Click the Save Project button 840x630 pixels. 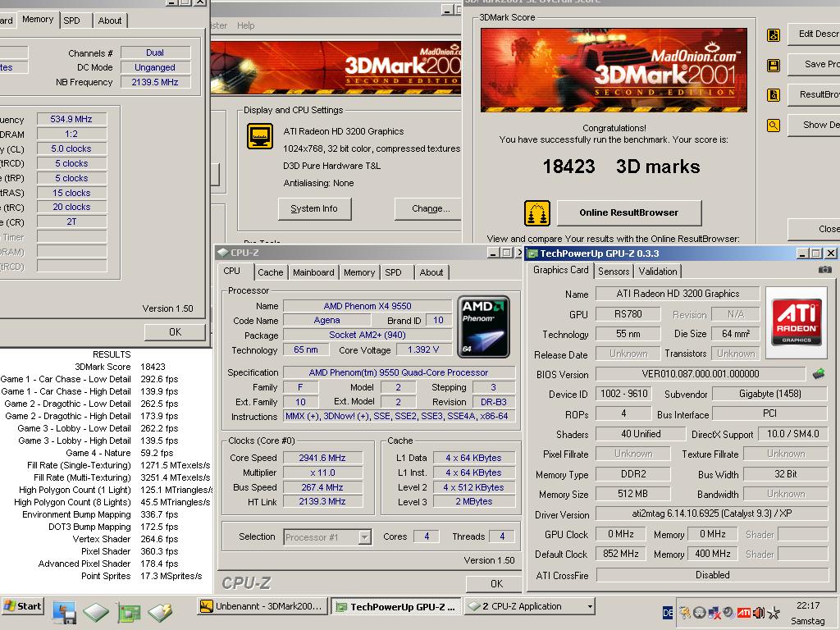pyautogui.click(x=814, y=64)
